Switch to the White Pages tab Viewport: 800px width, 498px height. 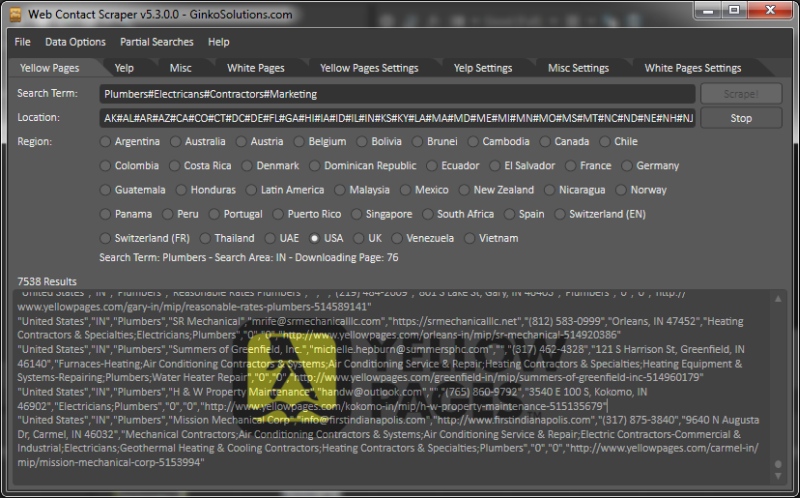(256, 68)
